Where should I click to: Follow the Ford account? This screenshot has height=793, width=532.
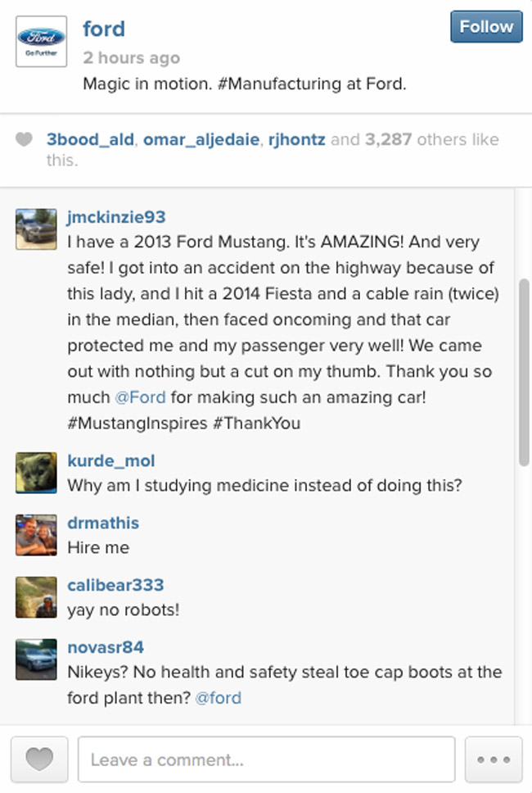coord(485,26)
